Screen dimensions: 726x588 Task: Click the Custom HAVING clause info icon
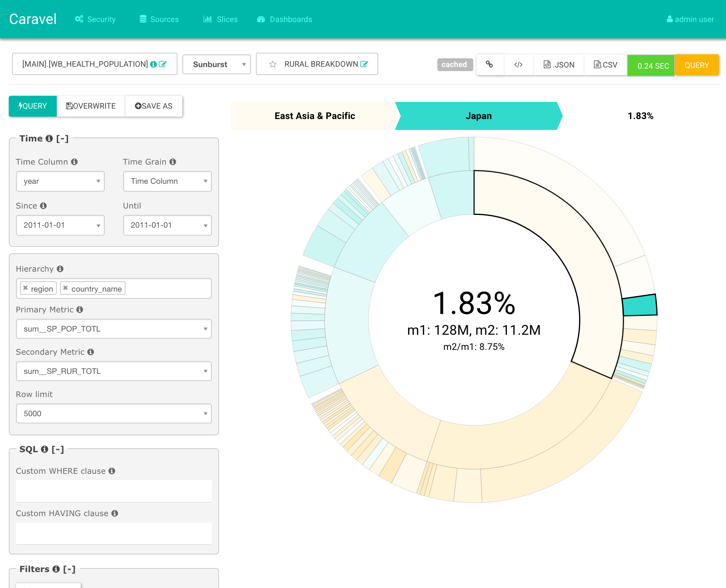coord(115,513)
